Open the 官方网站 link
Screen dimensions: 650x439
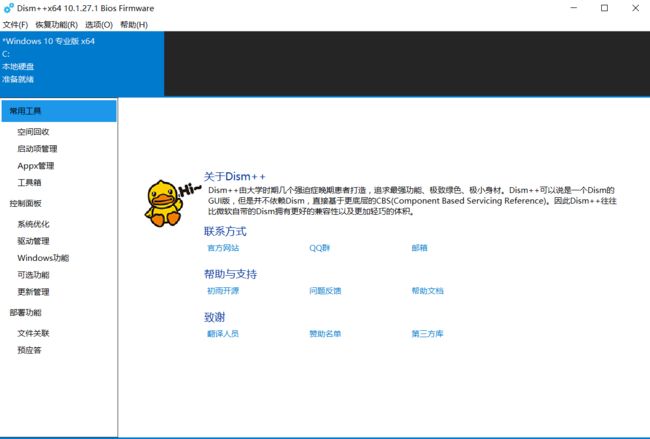click(x=223, y=248)
